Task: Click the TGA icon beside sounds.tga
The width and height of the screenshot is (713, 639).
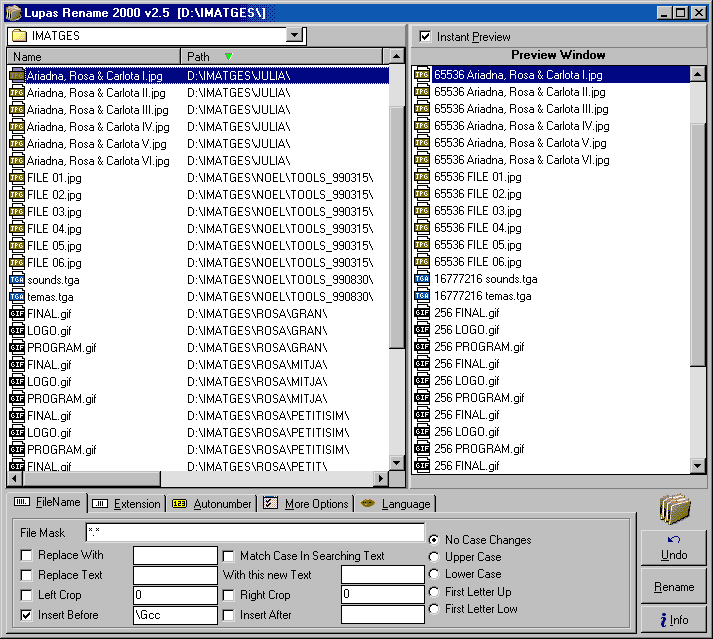Action: [x=17, y=280]
